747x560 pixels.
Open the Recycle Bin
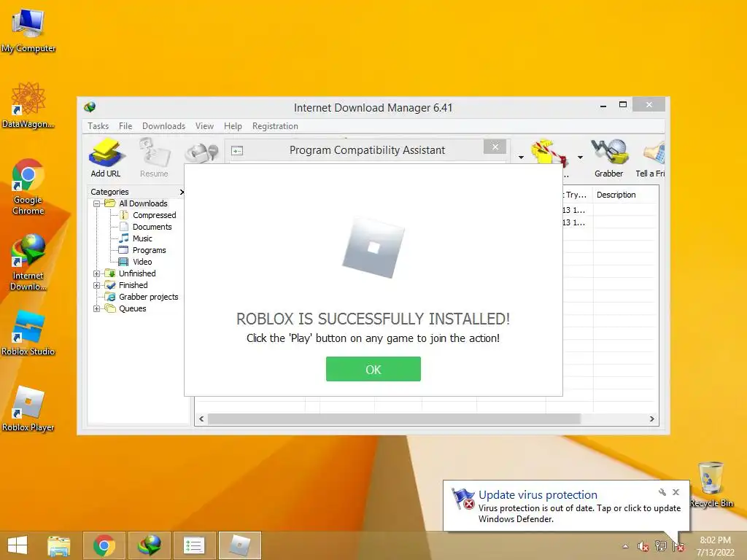[x=711, y=484]
